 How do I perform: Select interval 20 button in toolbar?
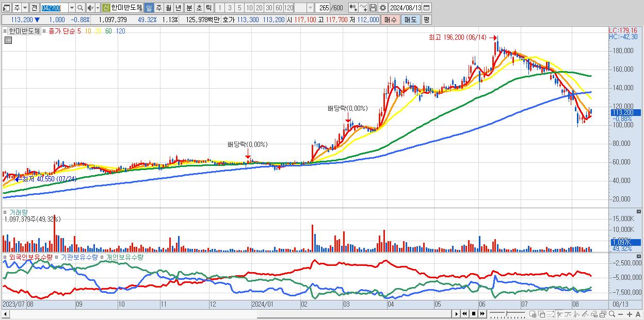tap(259, 8)
